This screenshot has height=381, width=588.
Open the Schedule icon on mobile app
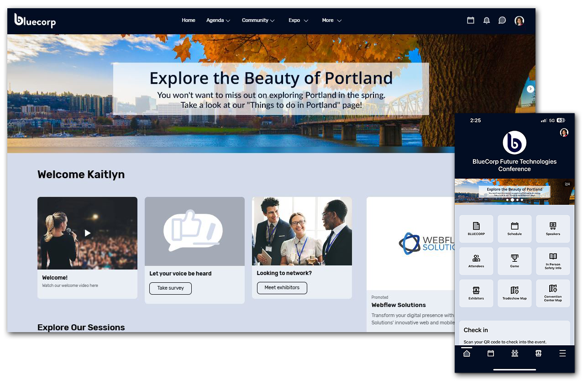click(514, 228)
